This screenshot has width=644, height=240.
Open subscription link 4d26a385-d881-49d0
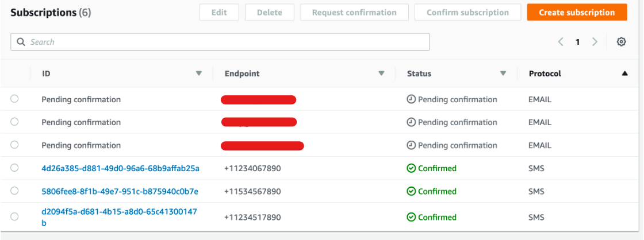point(120,168)
